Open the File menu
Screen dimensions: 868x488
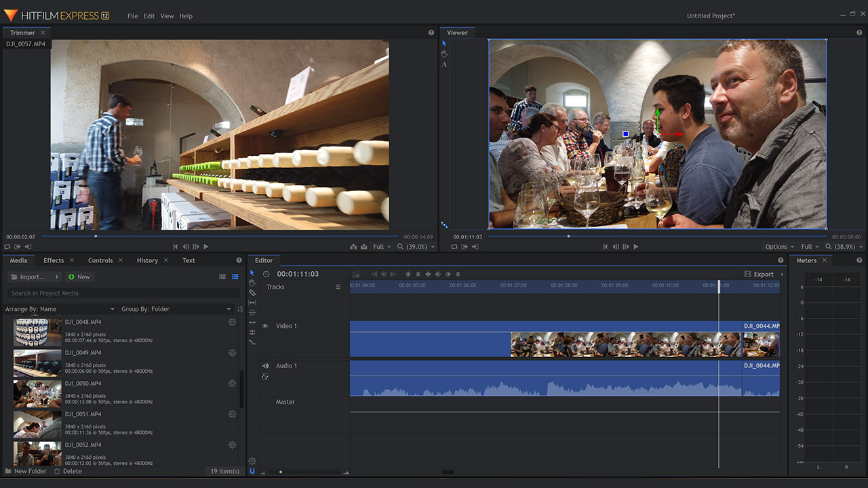click(133, 16)
